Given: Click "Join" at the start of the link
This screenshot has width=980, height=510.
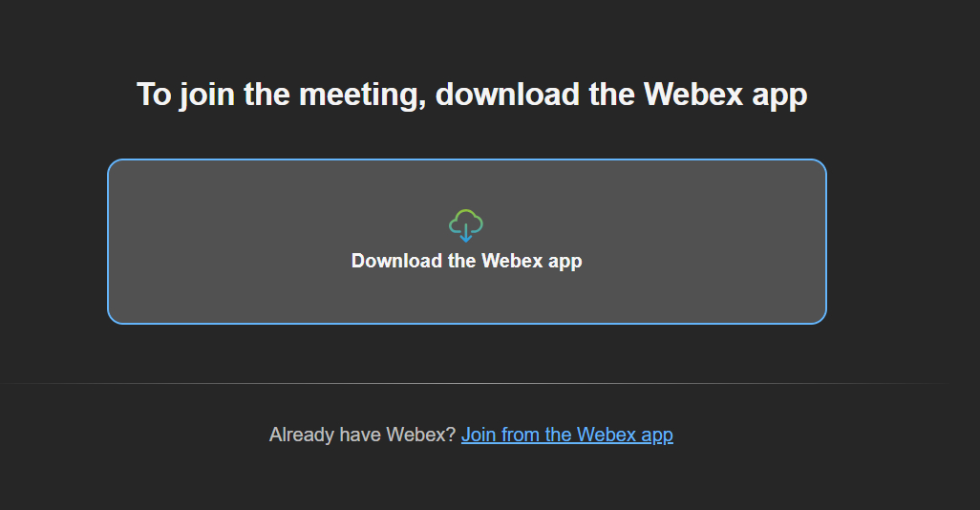Looking at the screenshot, I should [x=479, y=436].
